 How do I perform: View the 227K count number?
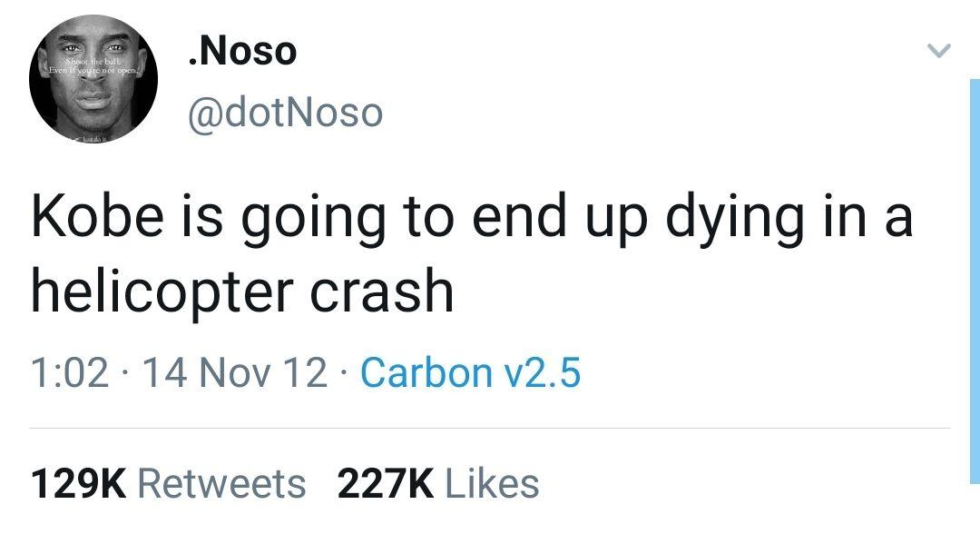(383, 483)
